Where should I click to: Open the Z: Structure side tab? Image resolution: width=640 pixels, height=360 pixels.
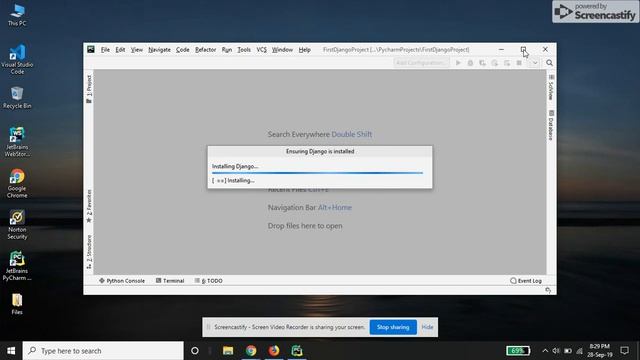click(x=89, y=251)
